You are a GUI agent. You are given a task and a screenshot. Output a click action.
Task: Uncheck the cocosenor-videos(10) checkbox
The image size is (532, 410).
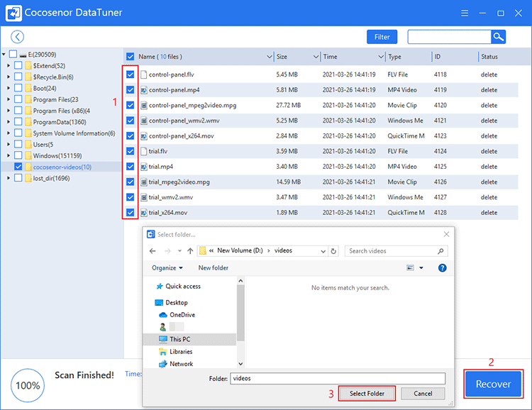18,167
